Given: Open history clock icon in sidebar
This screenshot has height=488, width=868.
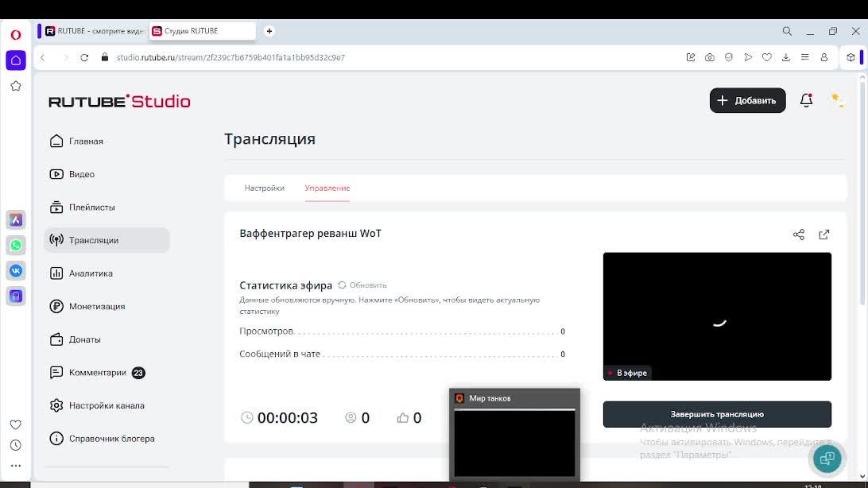Looking at the screenshot, I should click(16, 445).
